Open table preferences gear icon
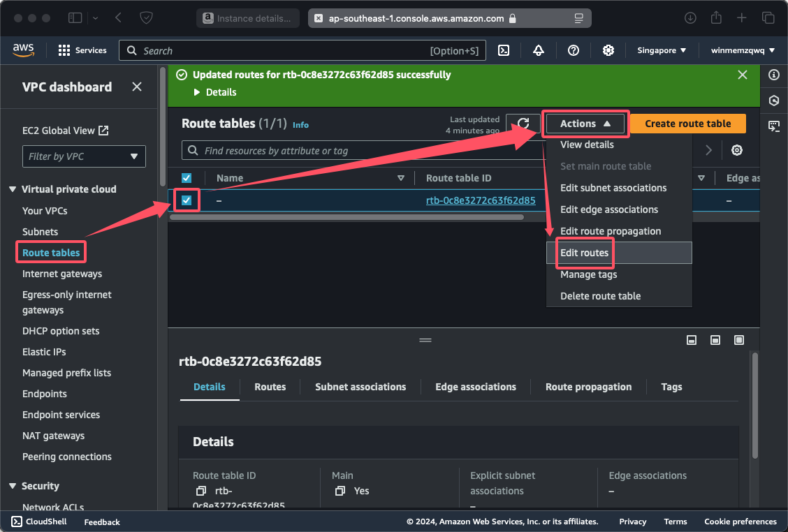The width and height of the screenshot is (788, 532). pos(737,150)
